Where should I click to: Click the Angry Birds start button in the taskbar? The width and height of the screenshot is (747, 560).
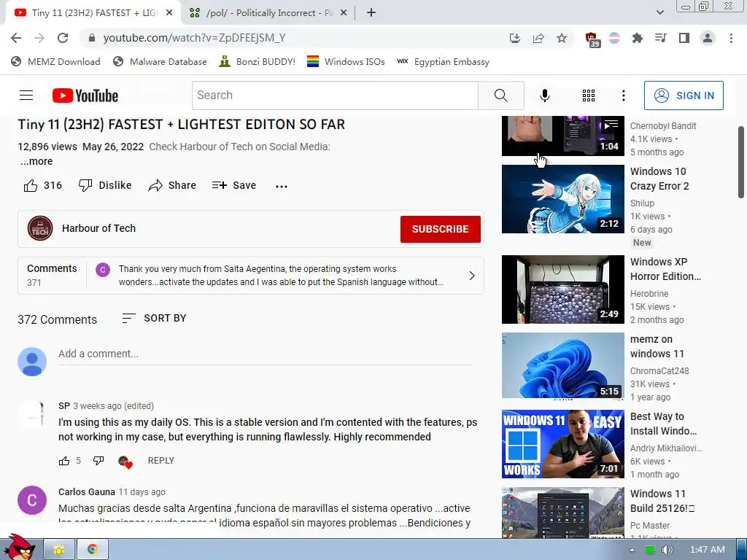(18, 547)
